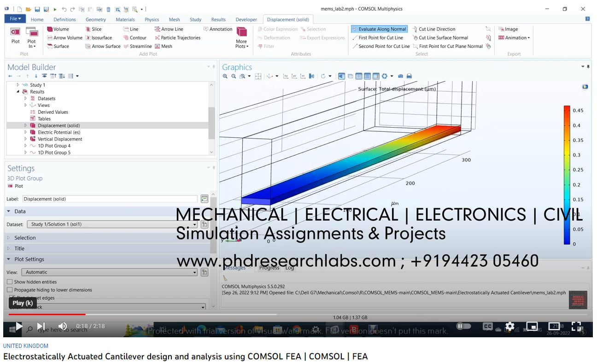The height and width of the screenshot is (364, 597).
Task: Open the File menu
Action: click(x=15, y=19)
